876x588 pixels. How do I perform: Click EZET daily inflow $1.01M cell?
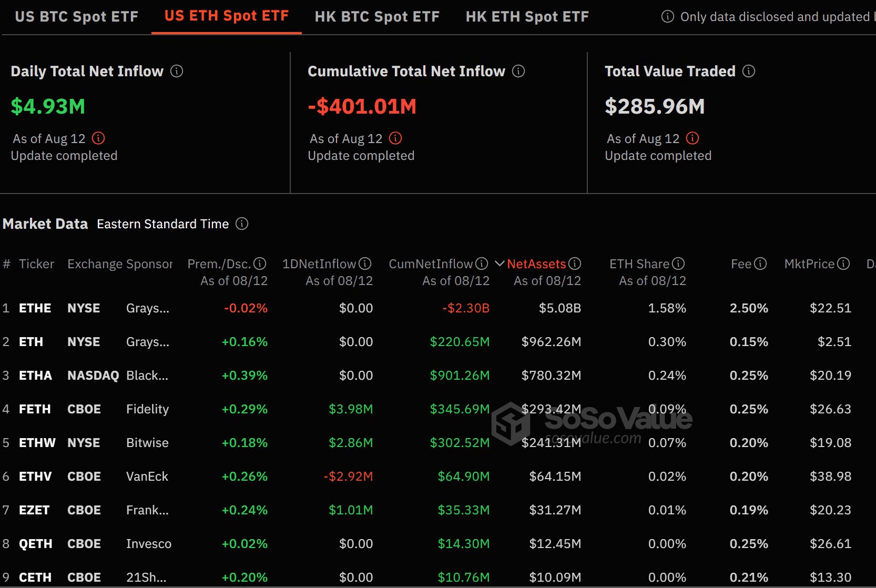351,510
